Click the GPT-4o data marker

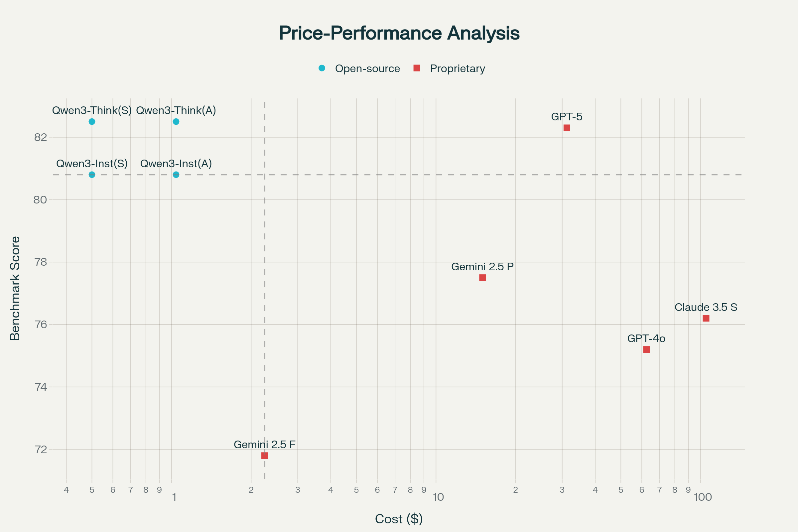pos(646,349)
